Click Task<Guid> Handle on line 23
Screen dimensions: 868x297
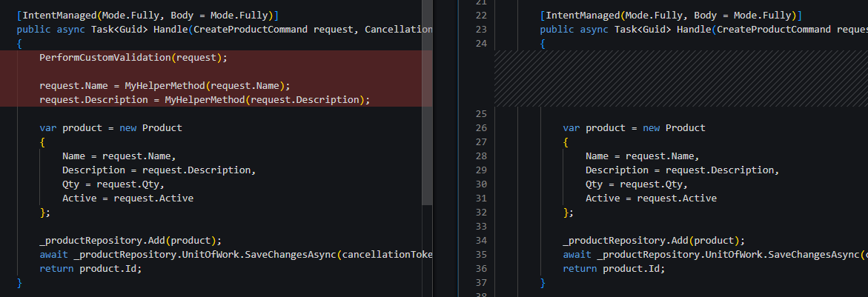click(x=663, y=30)
